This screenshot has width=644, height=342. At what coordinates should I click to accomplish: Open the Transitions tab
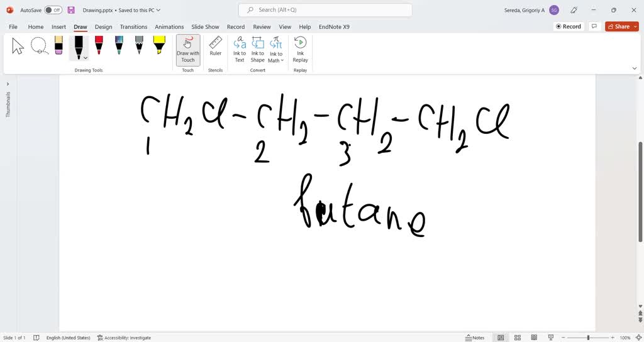[x=133, y=26]
